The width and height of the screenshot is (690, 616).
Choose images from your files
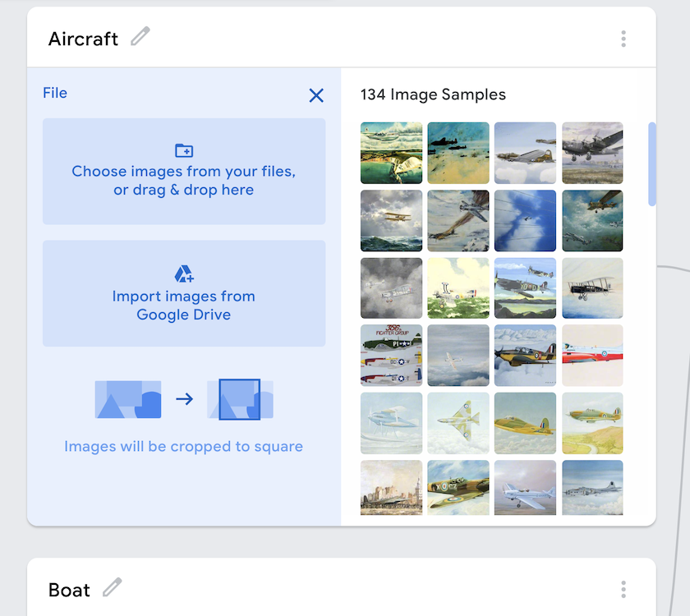183,172
